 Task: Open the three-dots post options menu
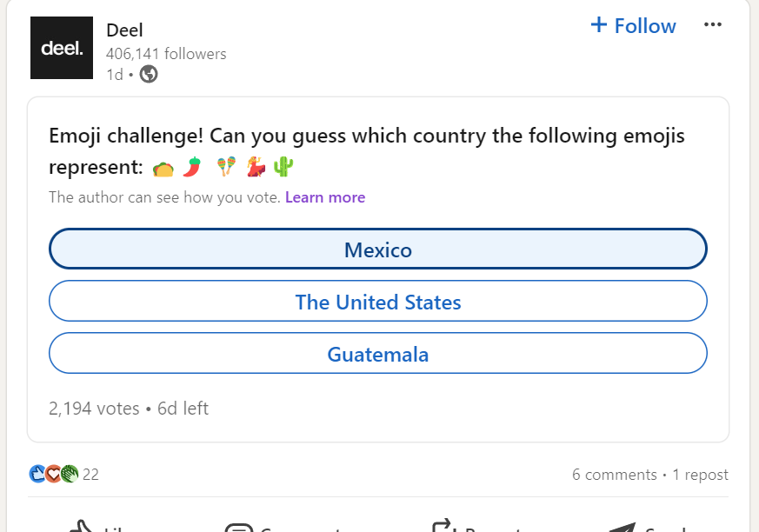(712, 25)
